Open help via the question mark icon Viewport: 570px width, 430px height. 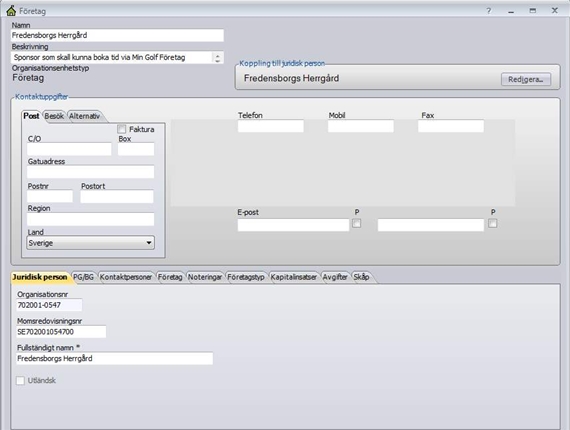tap(489, 11)
